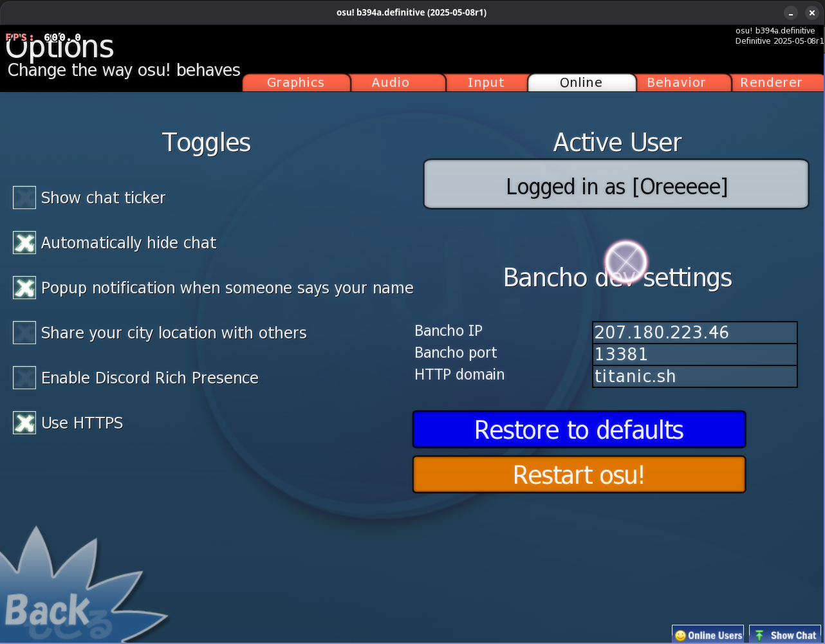
Task: Select the Bancho port field
Action: pos(695,354)
